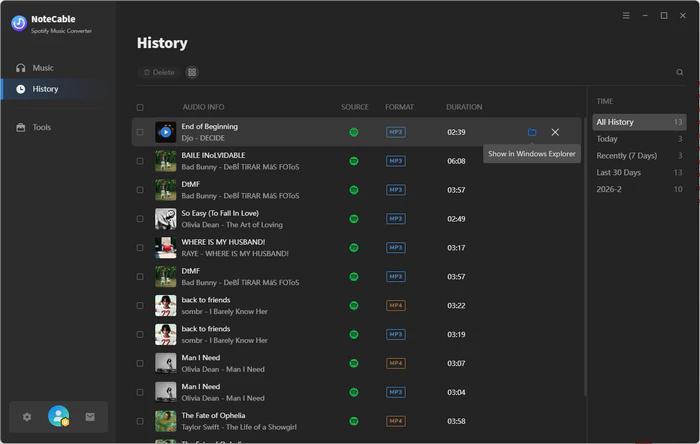
Task: Click Spotify source icon for WHERE IS MY HUSBAND!
Action: 354,248
